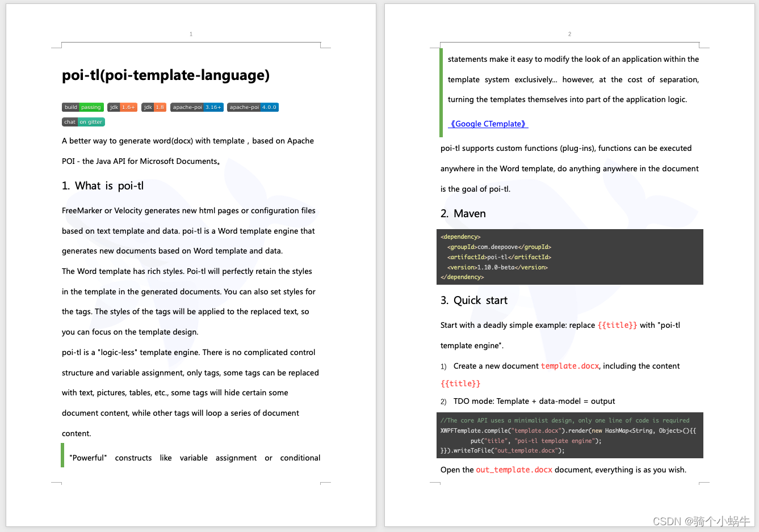Click the red out_template.docx file name
Screen dimensions: 759x532
514,470
